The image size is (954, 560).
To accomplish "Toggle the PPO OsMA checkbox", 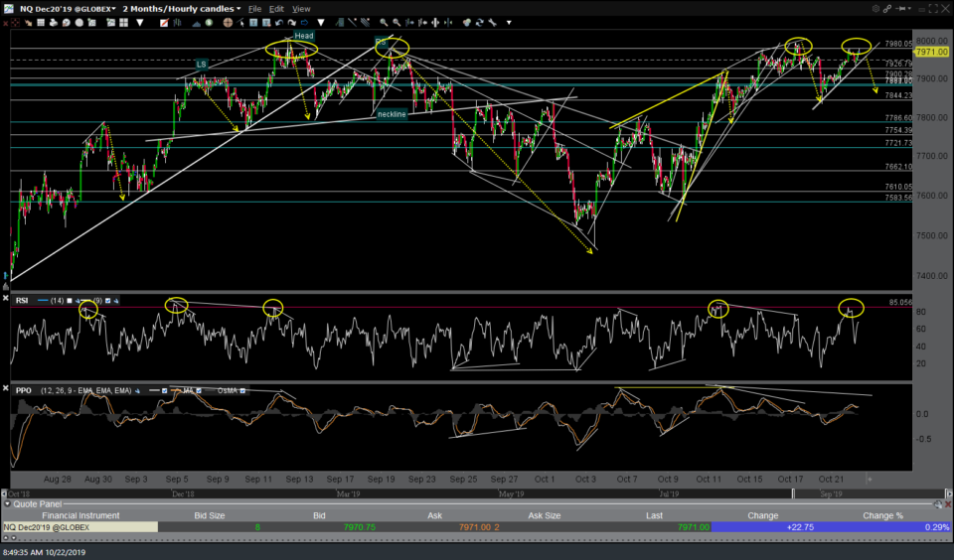I will pos(242,390).
